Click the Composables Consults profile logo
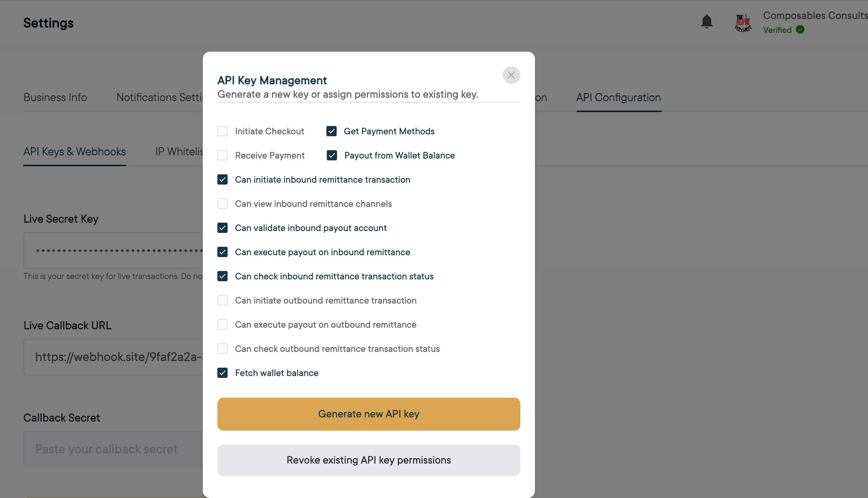The image size is (868, 498). (743, 23)
